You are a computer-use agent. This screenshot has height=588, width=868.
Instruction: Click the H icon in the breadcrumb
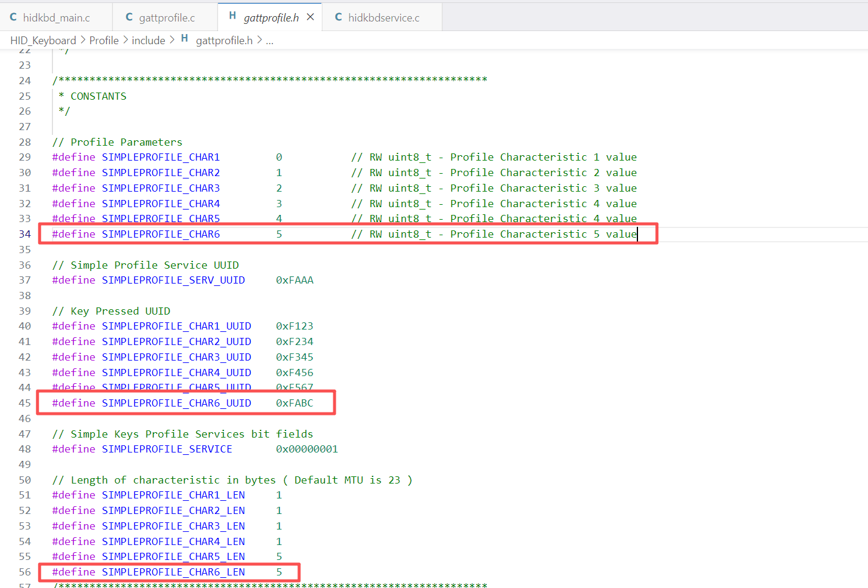pyautogui.click(x=185, y=39)
